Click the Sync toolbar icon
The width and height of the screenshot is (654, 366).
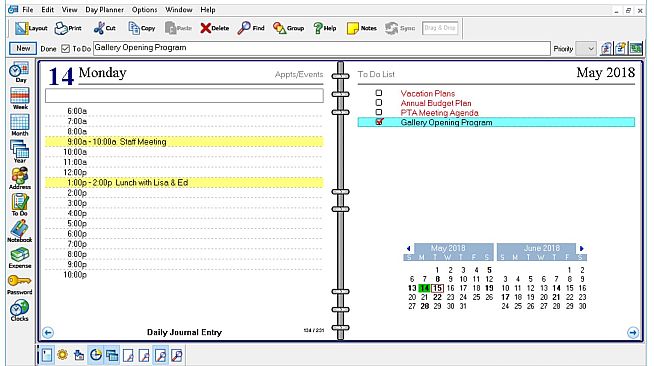400,28
